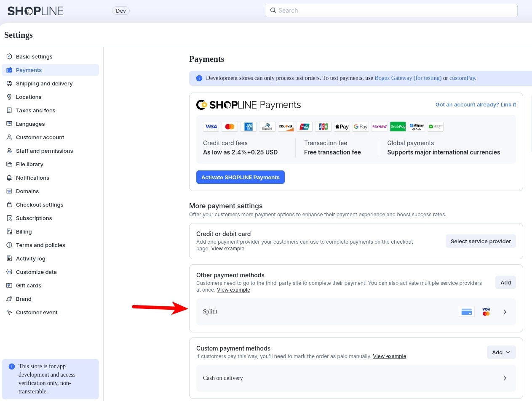Open Notifications settings
The height and width of the screenshot is (401, 532).
tap(51, 178)
